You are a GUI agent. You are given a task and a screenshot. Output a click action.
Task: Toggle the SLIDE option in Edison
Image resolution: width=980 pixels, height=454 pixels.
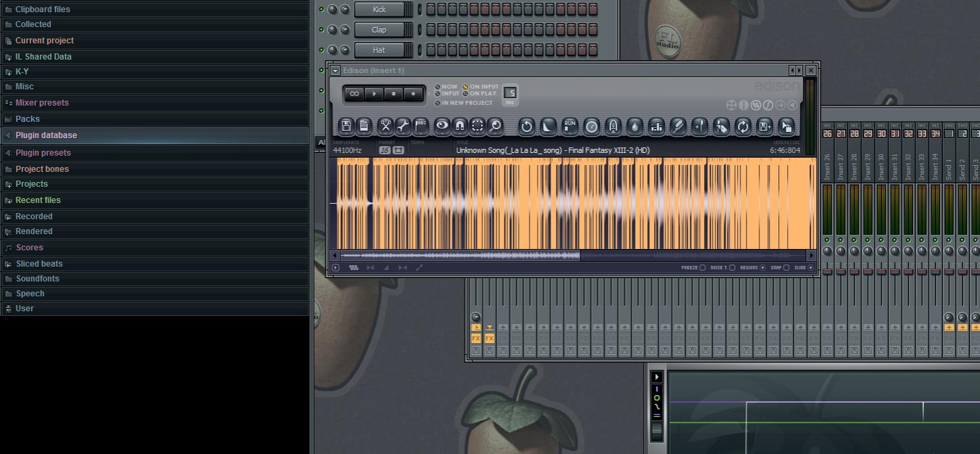coord(803,268)
